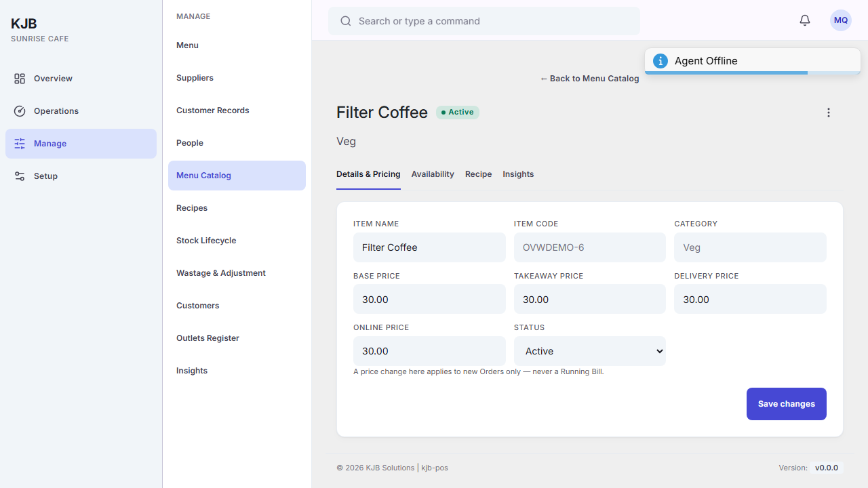Screen dimensions: 868x488
Task: Switch to Availability tab
Action: point(433,174)
